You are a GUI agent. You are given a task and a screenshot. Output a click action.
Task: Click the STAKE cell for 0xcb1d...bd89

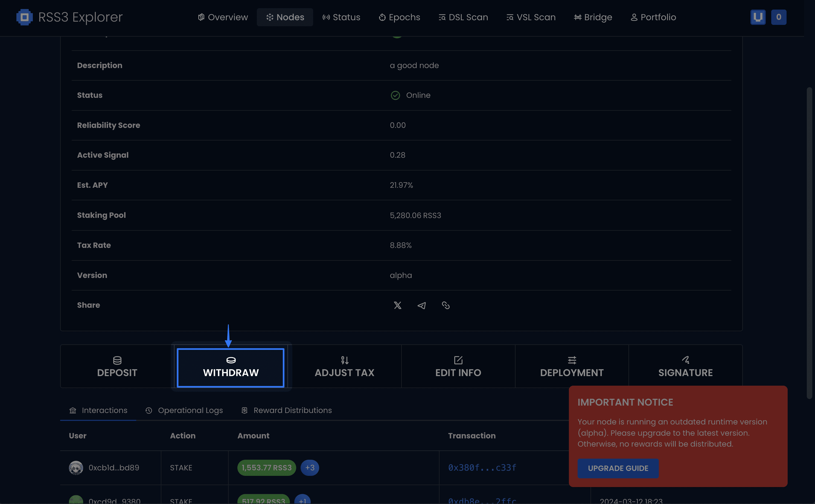tap(181, 468)
